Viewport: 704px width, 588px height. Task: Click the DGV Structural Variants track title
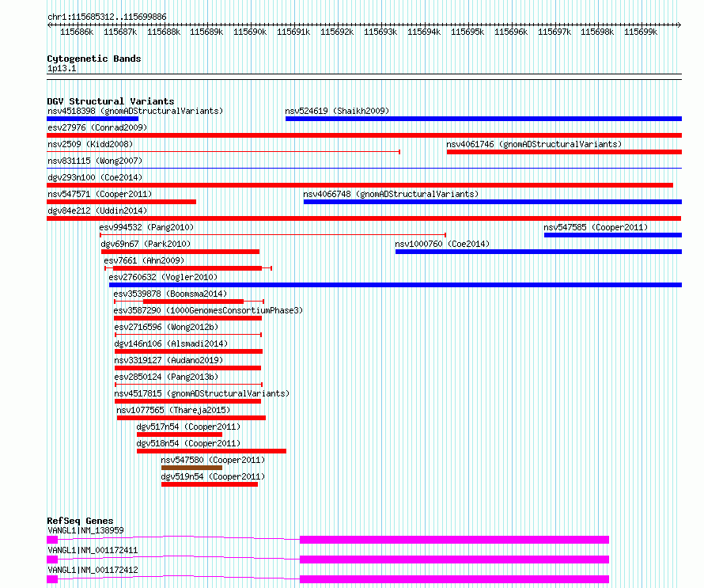click(x=111, y=101)
